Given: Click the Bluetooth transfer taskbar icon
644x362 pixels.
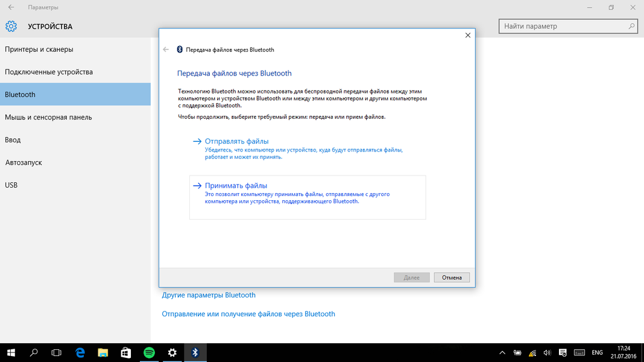Looking at the screenshot, I should (195, 352).
